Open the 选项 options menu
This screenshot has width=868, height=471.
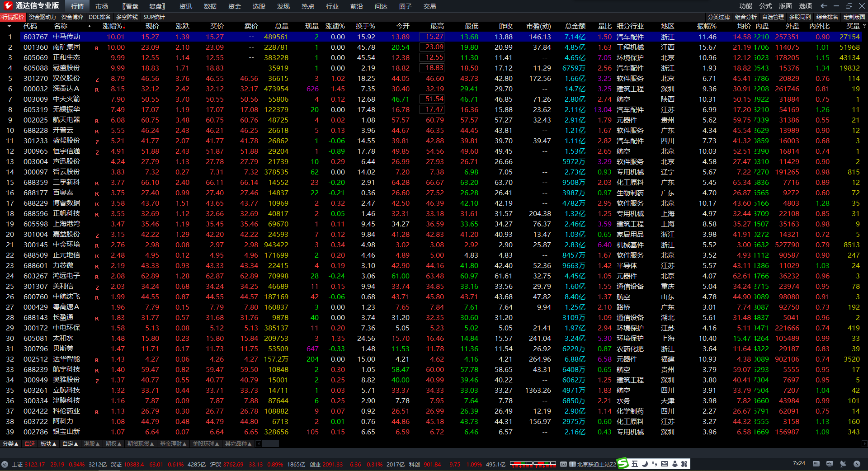click(806, 6)
